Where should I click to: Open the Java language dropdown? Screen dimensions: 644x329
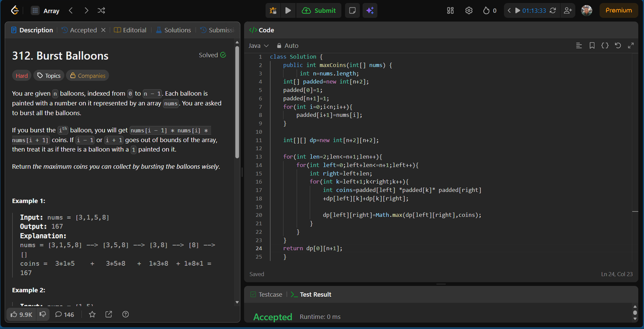coord(259,46)
